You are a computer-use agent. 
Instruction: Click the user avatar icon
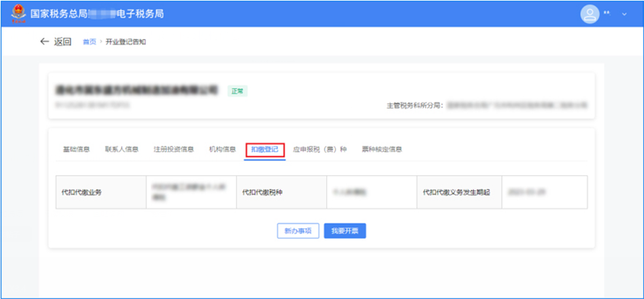click(589, 14)
